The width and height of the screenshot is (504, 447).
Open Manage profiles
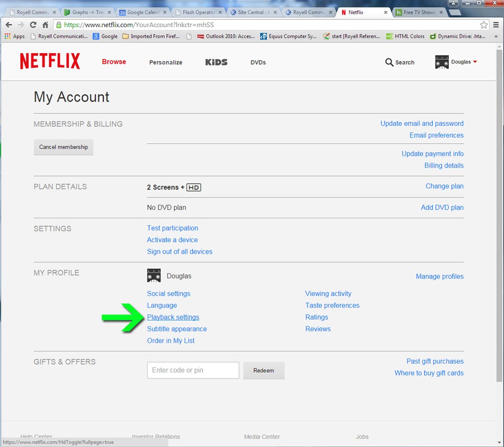pyautogui.click(x=440, y=276)
